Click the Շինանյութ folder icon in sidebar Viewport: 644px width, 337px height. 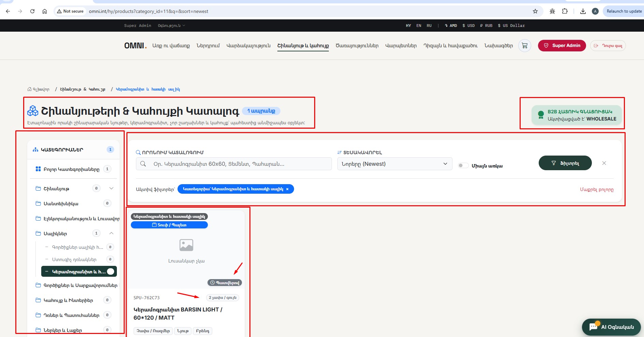pos(38,188)
